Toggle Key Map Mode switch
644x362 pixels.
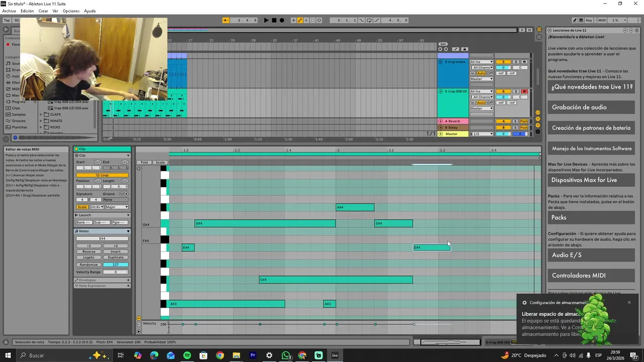click(x=589, y=20)
